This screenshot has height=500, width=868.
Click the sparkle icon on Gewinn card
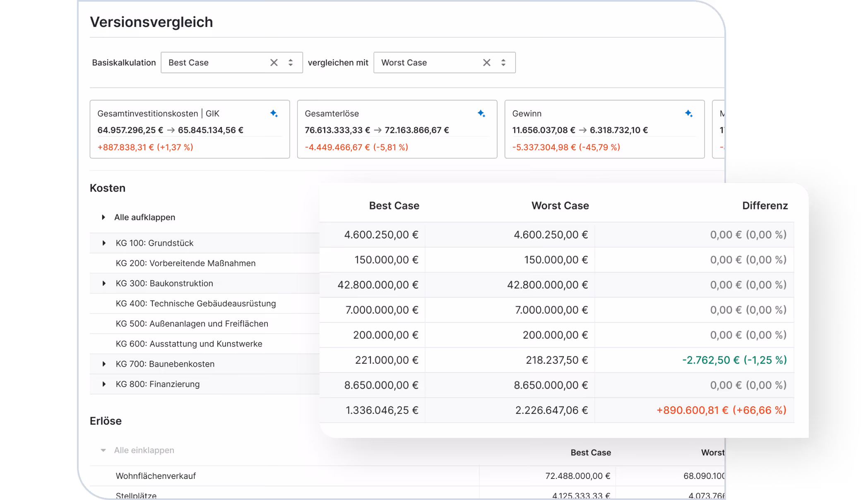click(x=688, y=113)
